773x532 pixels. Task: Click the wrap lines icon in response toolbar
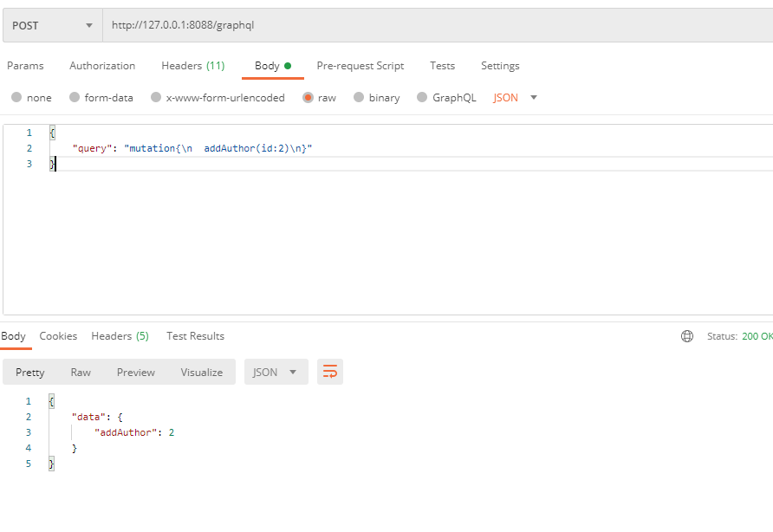coord(330,371)
